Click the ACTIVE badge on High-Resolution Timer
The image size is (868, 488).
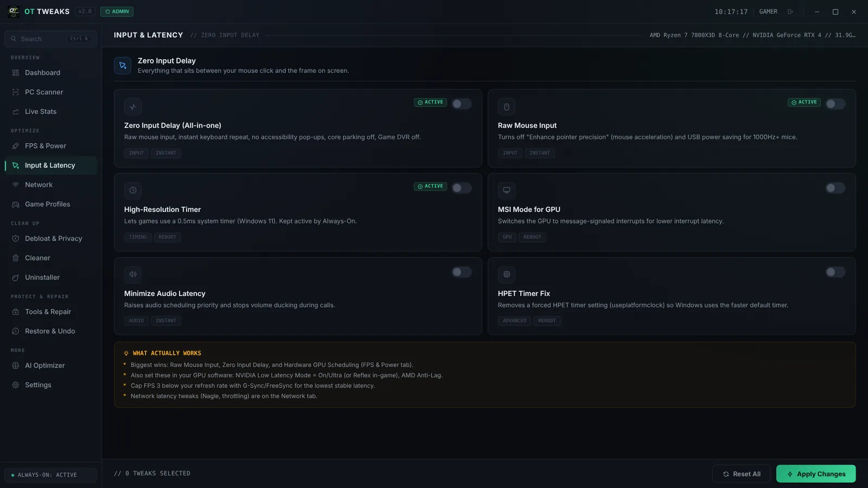point(430,187)
